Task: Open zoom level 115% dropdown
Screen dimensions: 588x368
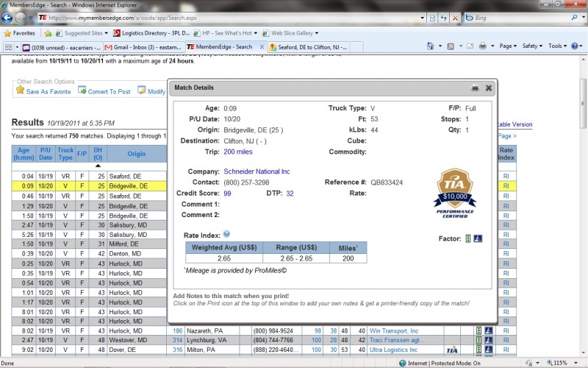Action: pos(576,363)
